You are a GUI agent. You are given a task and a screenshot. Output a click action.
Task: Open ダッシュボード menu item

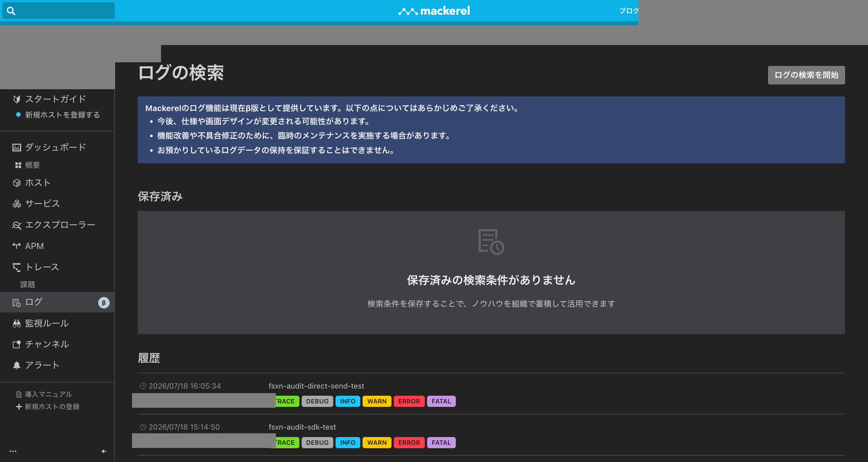(56, 147)
